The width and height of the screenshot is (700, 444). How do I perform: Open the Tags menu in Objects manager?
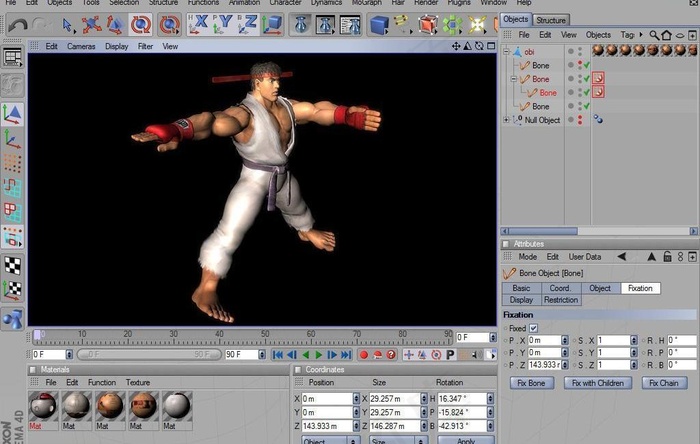[627, 35]
